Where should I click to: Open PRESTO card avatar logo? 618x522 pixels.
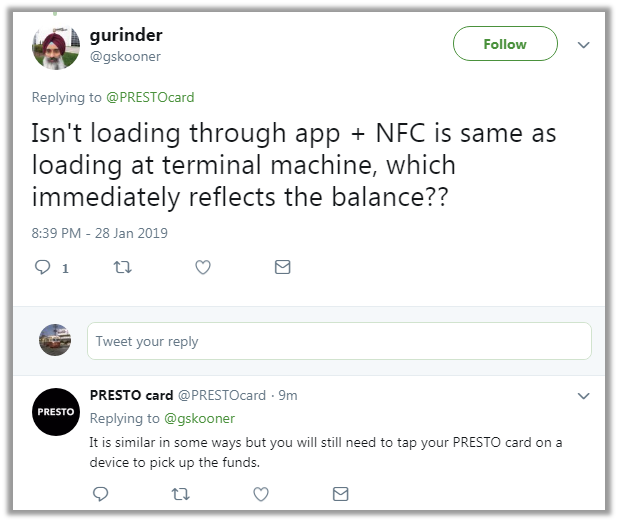tap(56, 412)
